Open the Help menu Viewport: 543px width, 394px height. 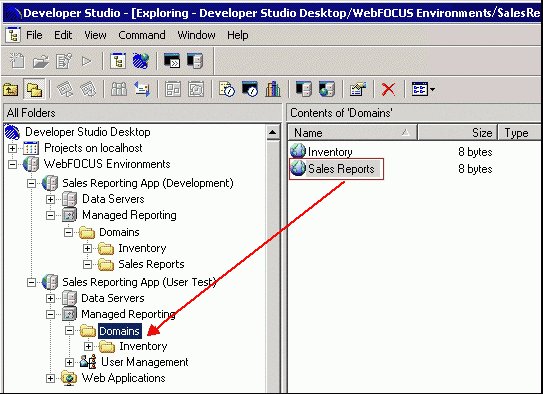point(238,35)
